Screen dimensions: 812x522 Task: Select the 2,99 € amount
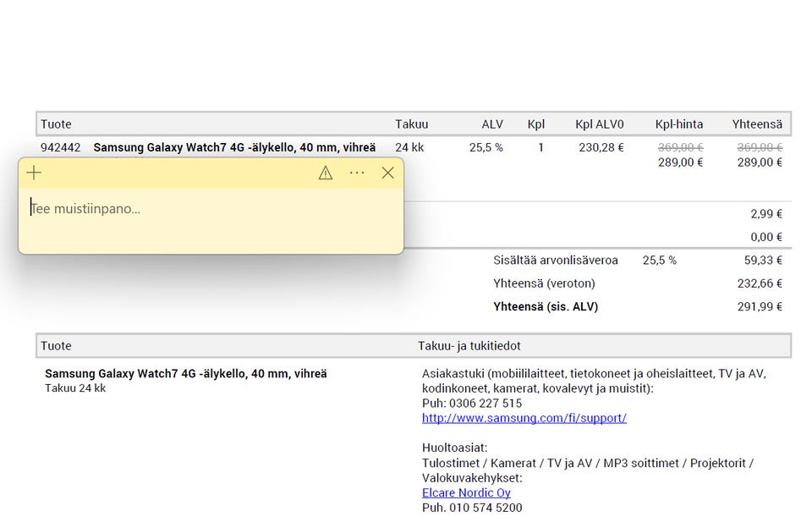tap(766, 214)
